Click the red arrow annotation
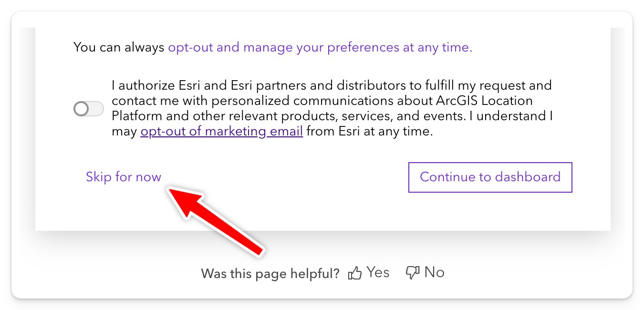The height and width of the screenshot is (310, 644). (x=214, y=220)
